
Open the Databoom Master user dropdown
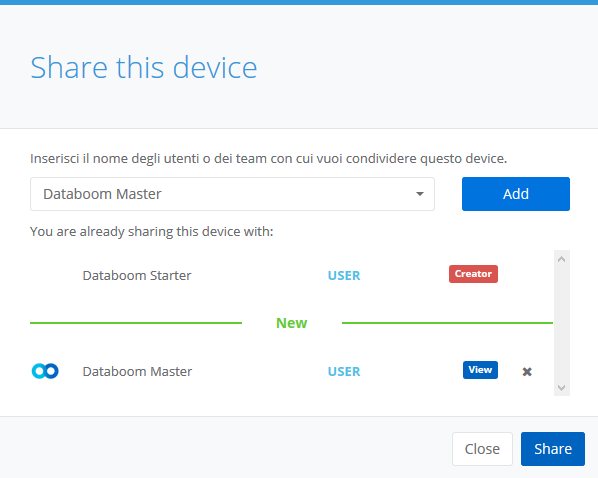pyautogui.click(x=232, y=194)
